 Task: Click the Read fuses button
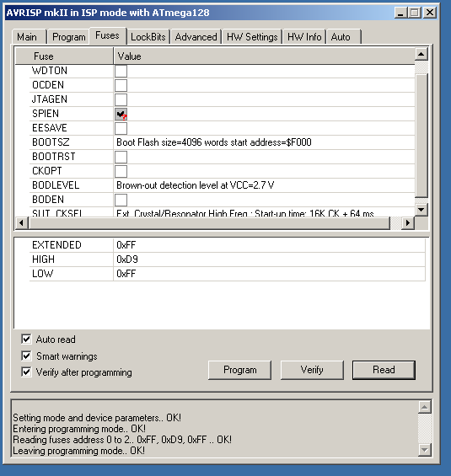click(384, 370)
